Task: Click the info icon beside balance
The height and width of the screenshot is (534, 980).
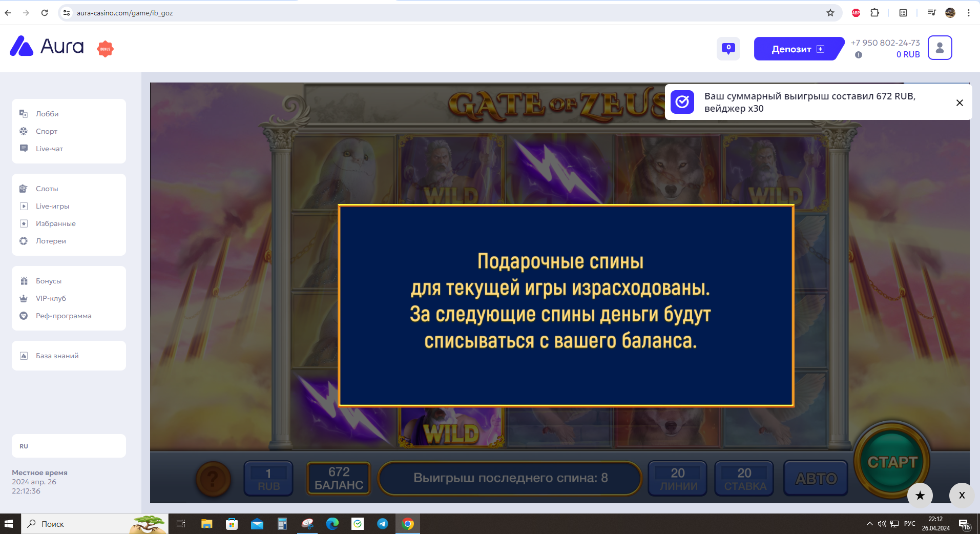Action: click(859, 55)
